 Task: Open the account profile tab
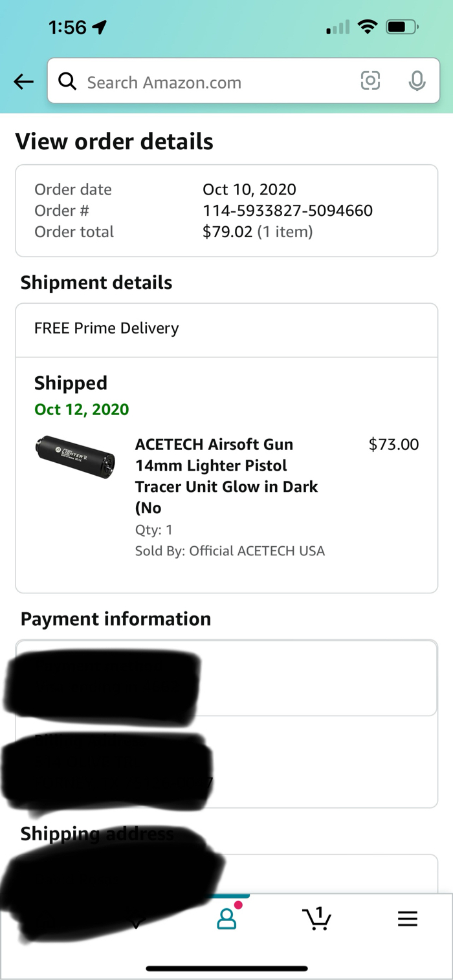[227, 919]
